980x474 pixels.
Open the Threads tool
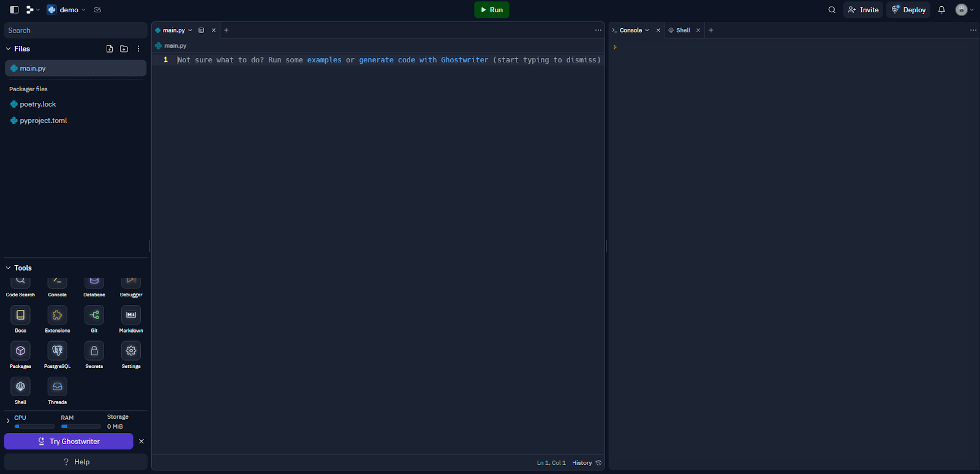pos(58,387)
